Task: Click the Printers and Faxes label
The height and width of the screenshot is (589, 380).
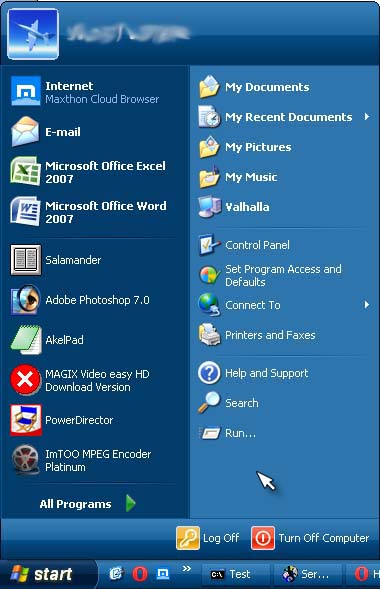Action: point(270,335)
